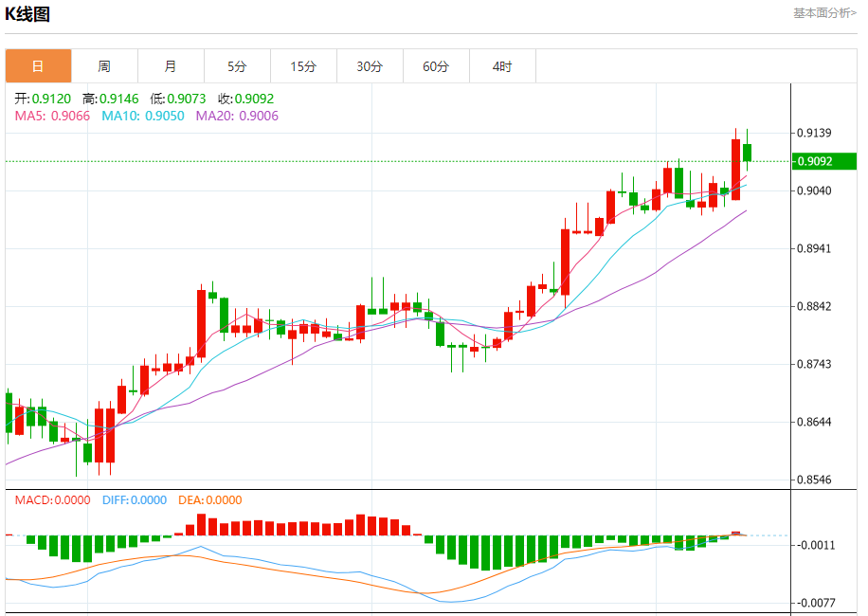The image size is (868, 616).
Task: Click the 0.9139 price axis label
Action: [x=814, y=133]
